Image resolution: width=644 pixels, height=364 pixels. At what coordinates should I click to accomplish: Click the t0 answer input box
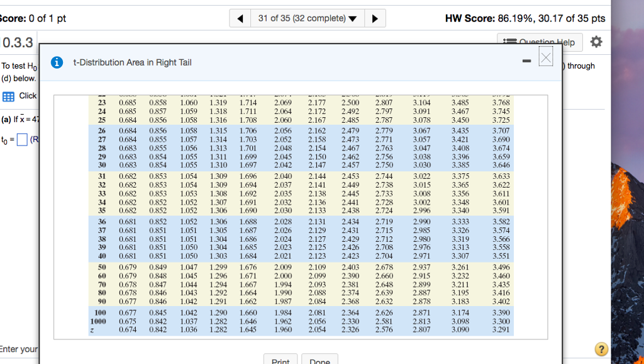tap(22, 138)
